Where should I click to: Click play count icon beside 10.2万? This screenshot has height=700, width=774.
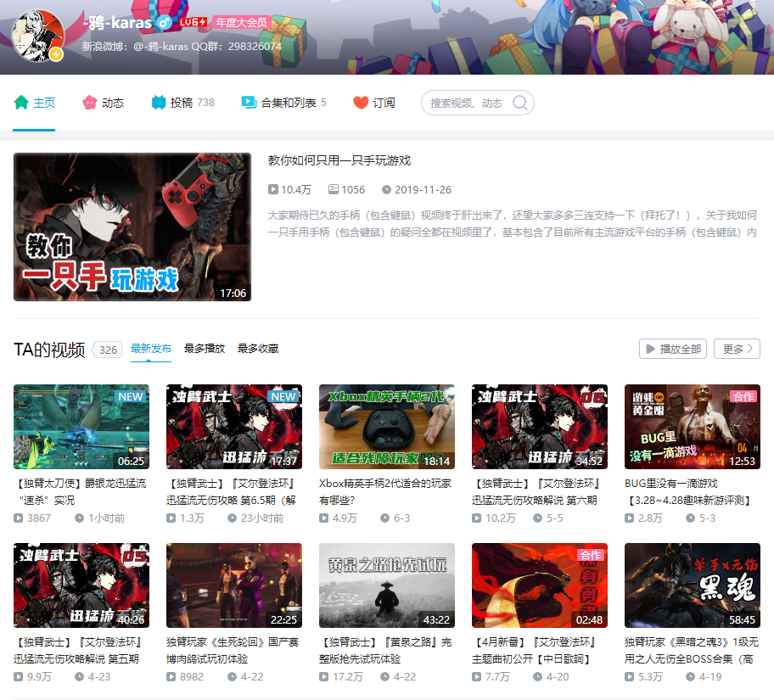pos(476,518)
